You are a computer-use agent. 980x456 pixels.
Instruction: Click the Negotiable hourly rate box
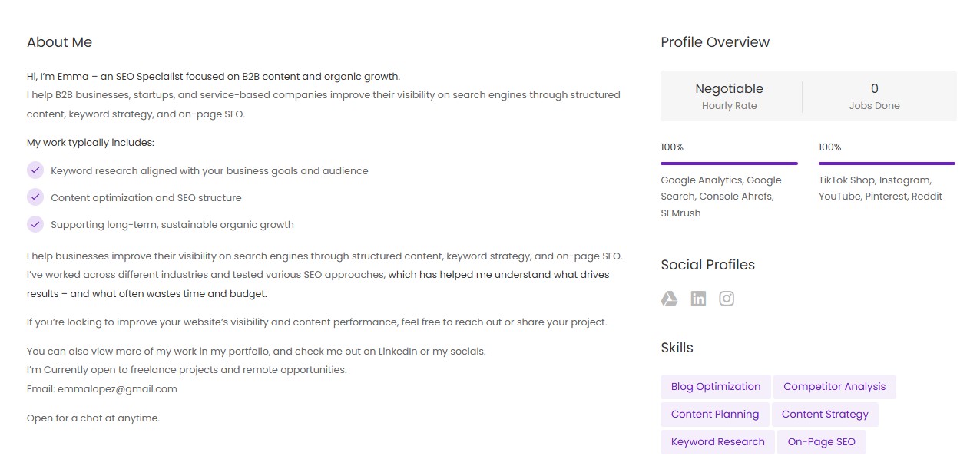pyautogui.click(x=729, y=96)
